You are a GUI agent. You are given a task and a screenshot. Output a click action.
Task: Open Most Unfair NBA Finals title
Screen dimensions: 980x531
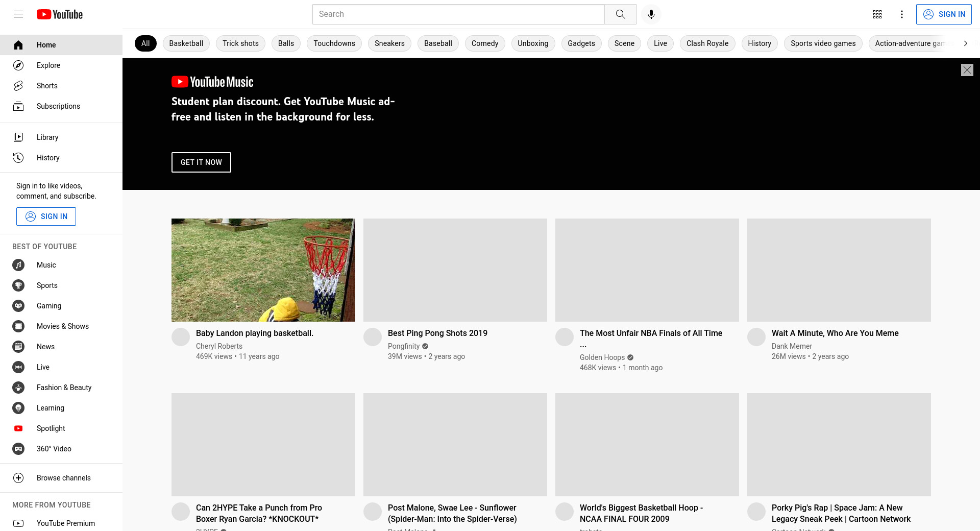click(x=651, y=339)
